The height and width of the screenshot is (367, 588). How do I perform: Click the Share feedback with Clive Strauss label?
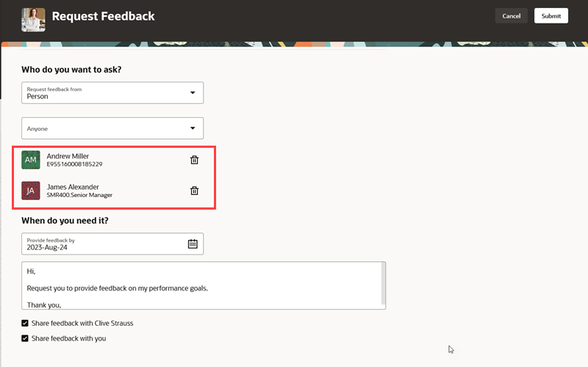(82, 323)
